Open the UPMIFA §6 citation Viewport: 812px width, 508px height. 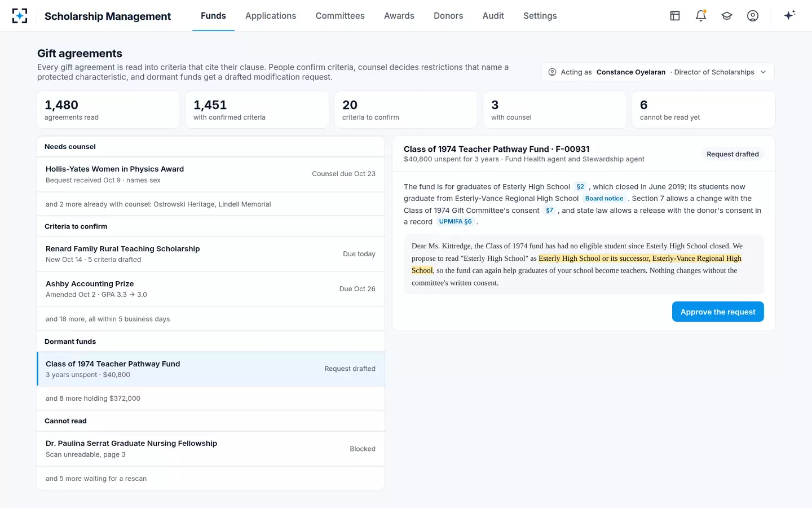pyautogui.click(x=455, y=222)
